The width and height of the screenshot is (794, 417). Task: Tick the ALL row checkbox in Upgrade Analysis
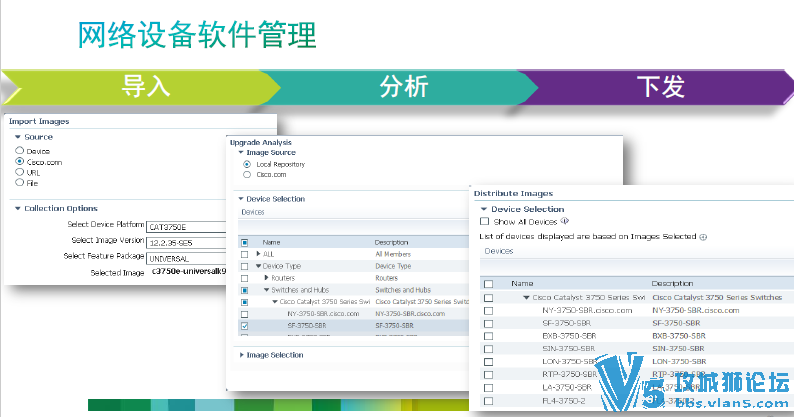pos(245,254)
